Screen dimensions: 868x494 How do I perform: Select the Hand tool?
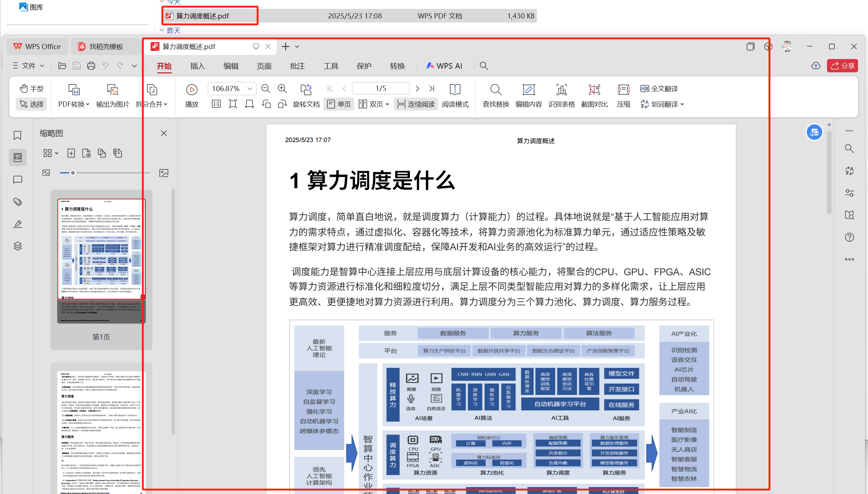click(31, 89)
